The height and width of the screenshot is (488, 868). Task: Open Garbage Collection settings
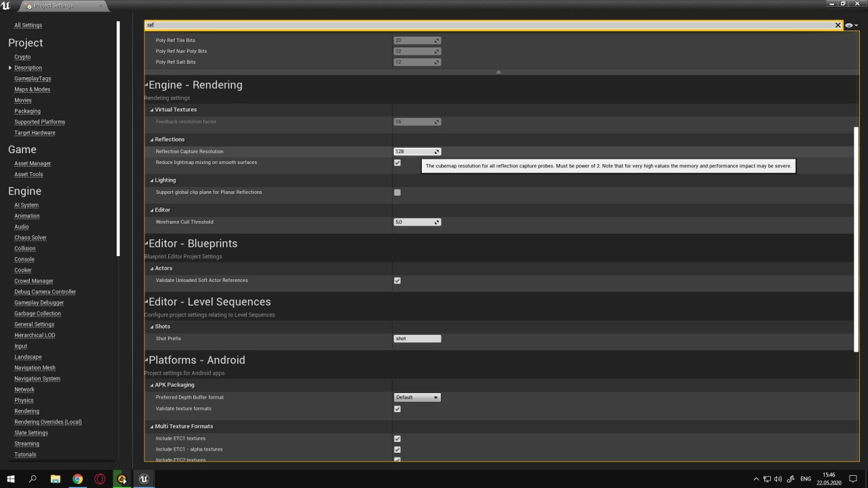click(37, 314)
